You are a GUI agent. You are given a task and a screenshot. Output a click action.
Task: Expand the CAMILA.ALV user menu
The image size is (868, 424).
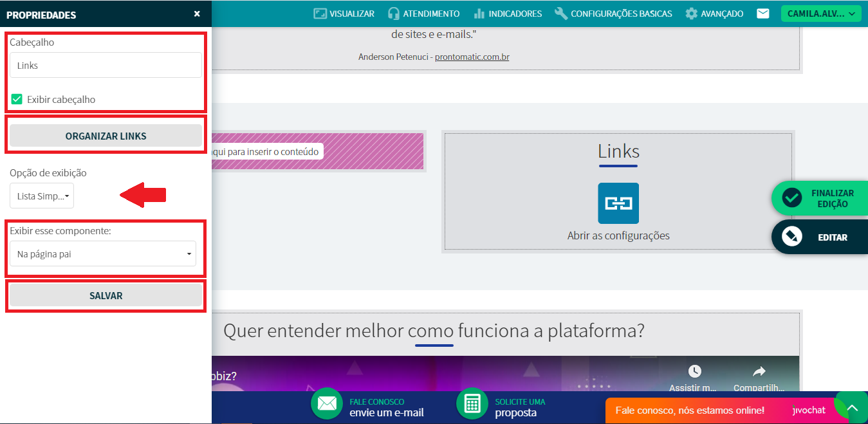(820, 14)
